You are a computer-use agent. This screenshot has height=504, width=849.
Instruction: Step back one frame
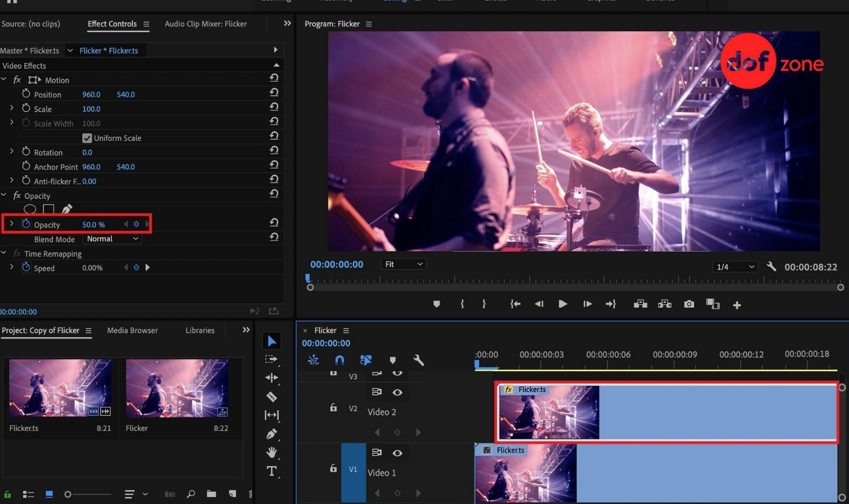[x=539, y=304]
